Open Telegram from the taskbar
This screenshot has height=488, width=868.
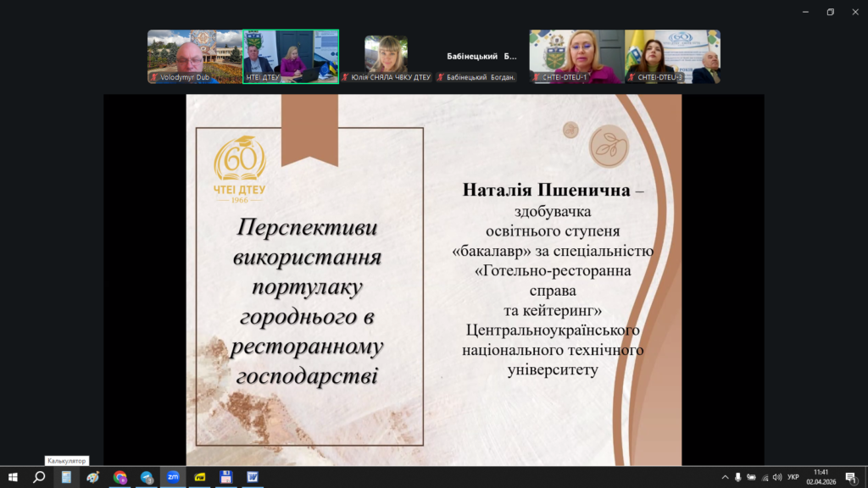tap(147, 477)
